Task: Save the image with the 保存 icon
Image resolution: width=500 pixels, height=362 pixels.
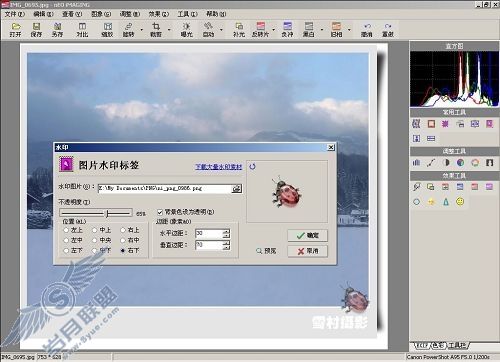Action: tap(36, 30)
